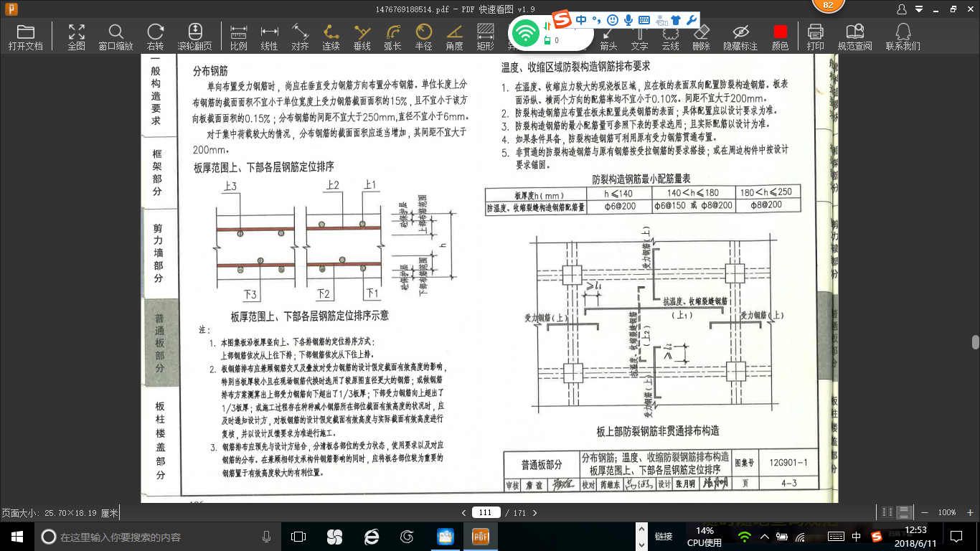The width and height of the screenshot is (980, 551).
Task: Select the 垂线 perpendicular tool
Action: tap(362, 37)
